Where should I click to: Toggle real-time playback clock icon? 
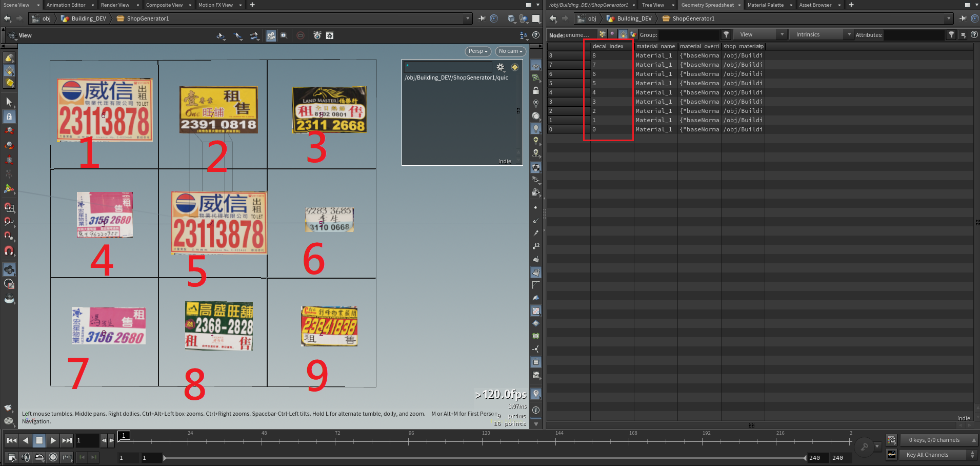coord(53,457)
